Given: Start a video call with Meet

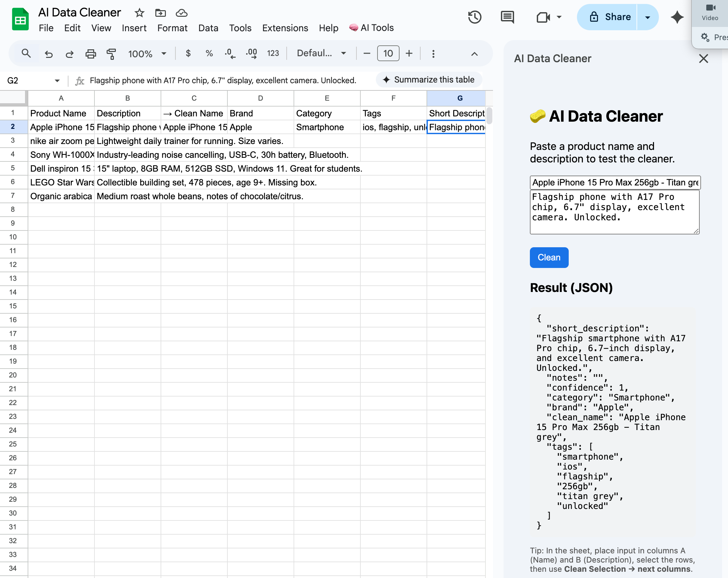Looking at the screenshot, I should 543,17.
